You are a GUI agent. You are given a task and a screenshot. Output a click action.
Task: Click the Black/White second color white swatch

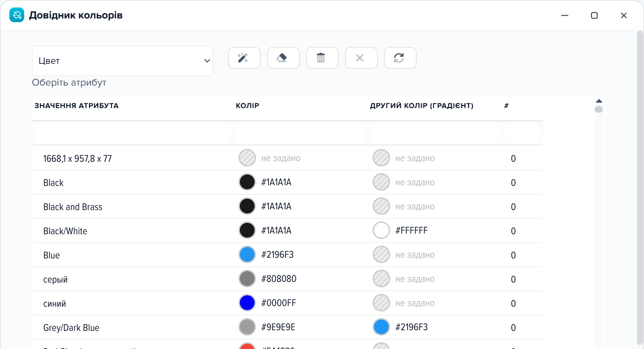(x=381, y=231)
